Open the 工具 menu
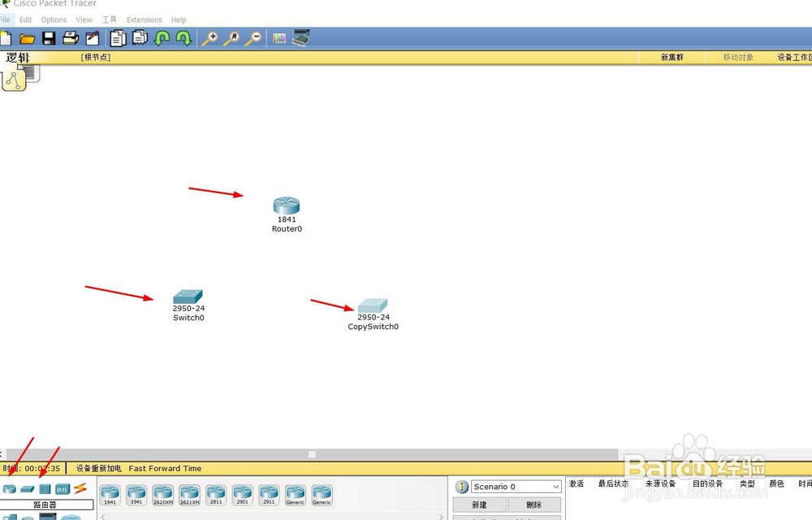812x520 pixels. (110, 19)
